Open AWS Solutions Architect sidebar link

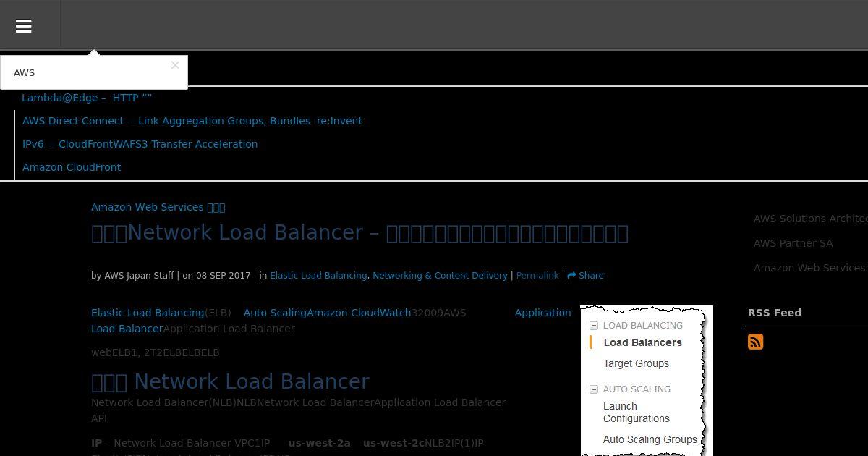pos(810,219)
